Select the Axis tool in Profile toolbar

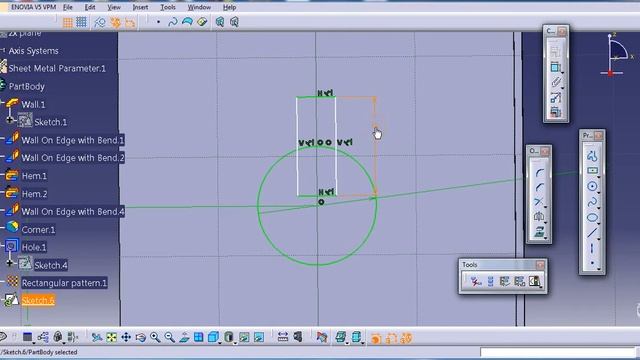592,248
